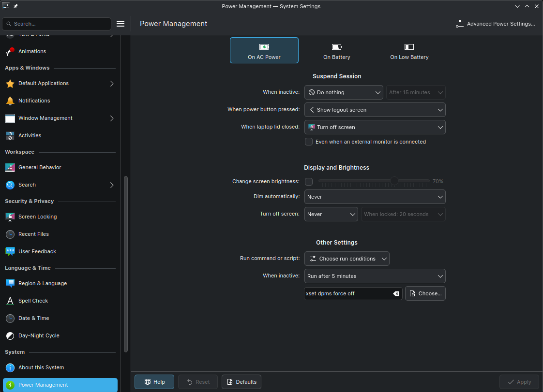This screenshot has height=392, width=543.
Task: Click the Spell Check icon in sidebar
Action: pyautogui.click(x=10, y=301)
